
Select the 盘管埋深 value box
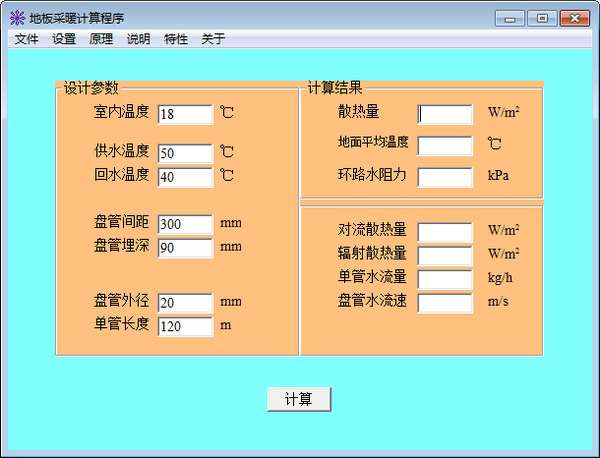[x=185, y=248]
